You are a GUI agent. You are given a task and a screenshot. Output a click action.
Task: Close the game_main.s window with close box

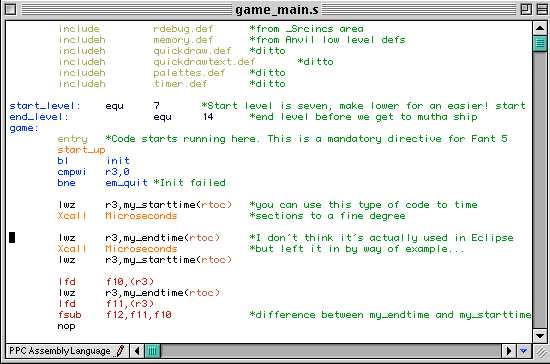point(11,9)
